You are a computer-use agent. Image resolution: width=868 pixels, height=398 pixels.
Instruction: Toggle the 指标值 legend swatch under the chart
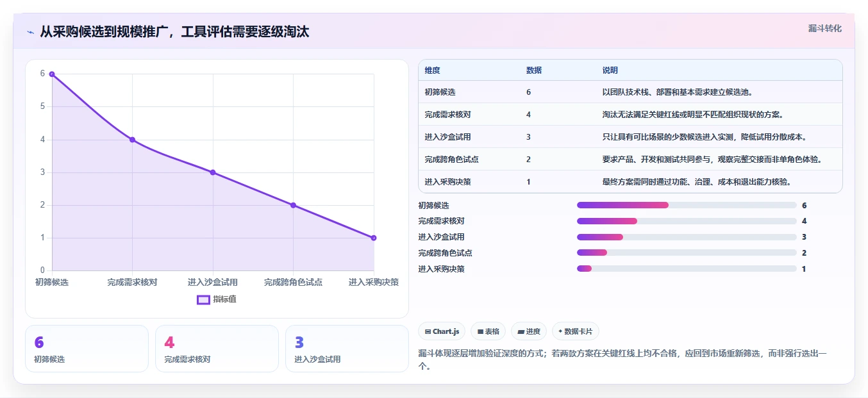[203, 299]
